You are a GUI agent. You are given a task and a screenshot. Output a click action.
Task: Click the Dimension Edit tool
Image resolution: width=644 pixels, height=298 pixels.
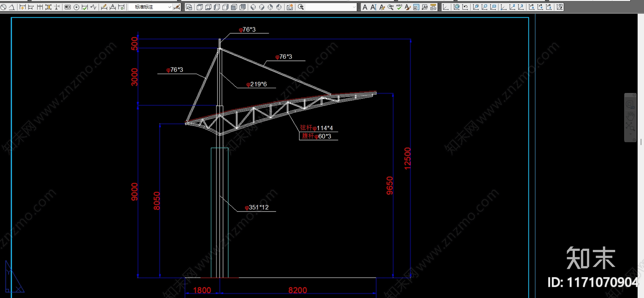104,7
